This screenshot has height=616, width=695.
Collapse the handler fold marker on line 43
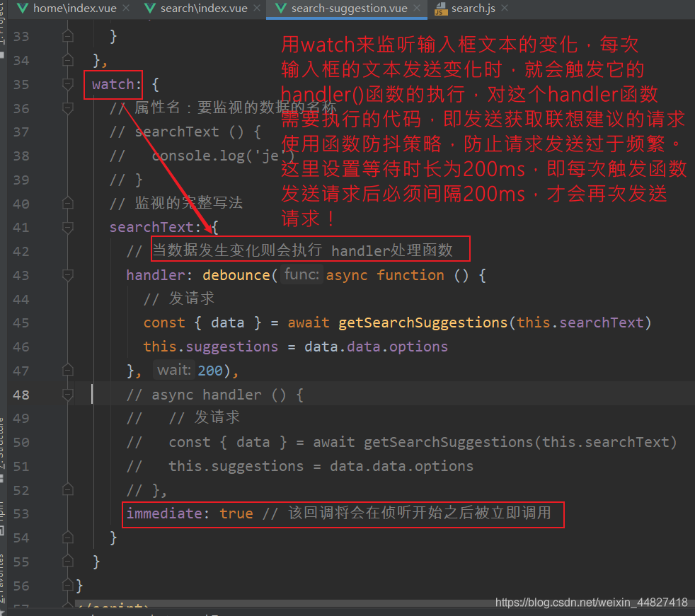click(68, 275)
